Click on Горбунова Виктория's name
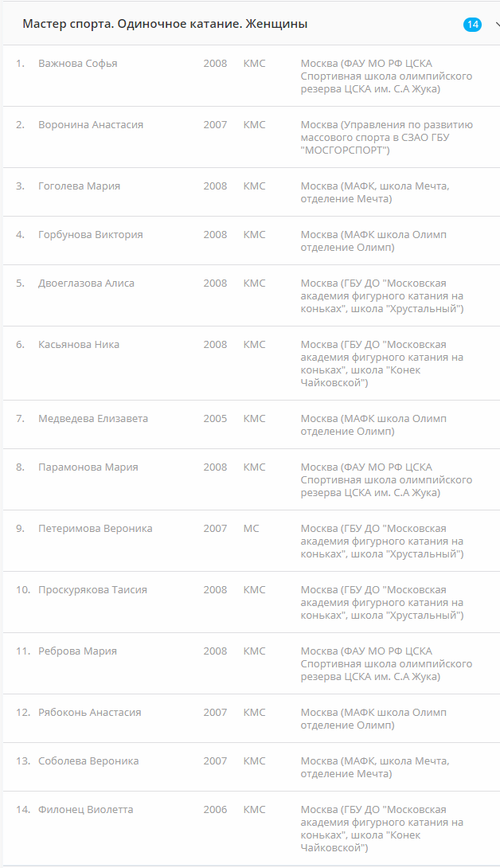The width and height of the screenshot is (500, 868). 91,235
